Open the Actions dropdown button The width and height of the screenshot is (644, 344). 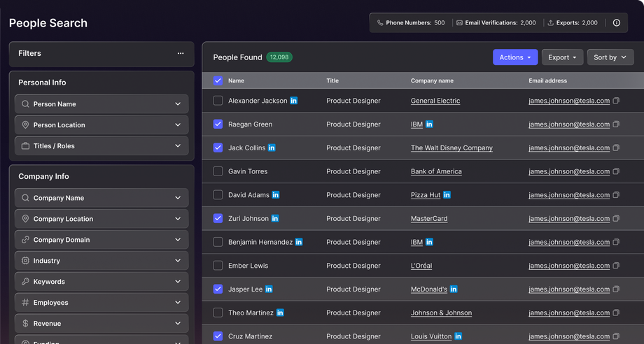(x=515, y=57)
